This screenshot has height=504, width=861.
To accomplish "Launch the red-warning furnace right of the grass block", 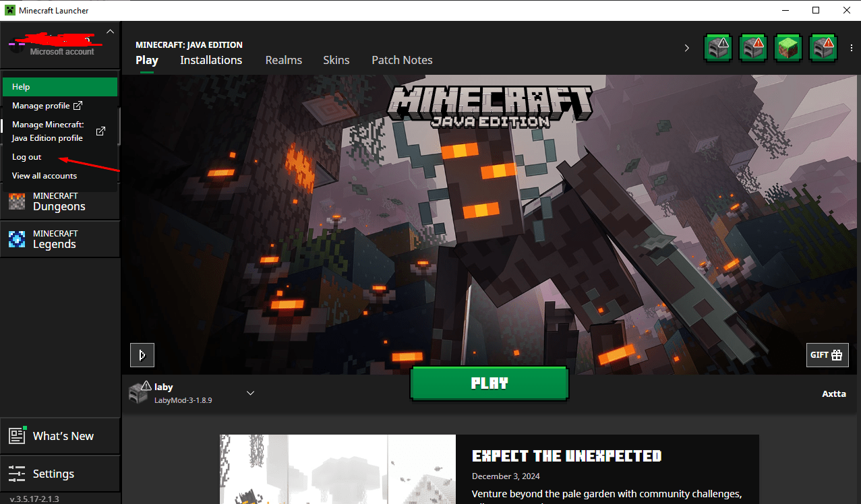I will point(824,48).
